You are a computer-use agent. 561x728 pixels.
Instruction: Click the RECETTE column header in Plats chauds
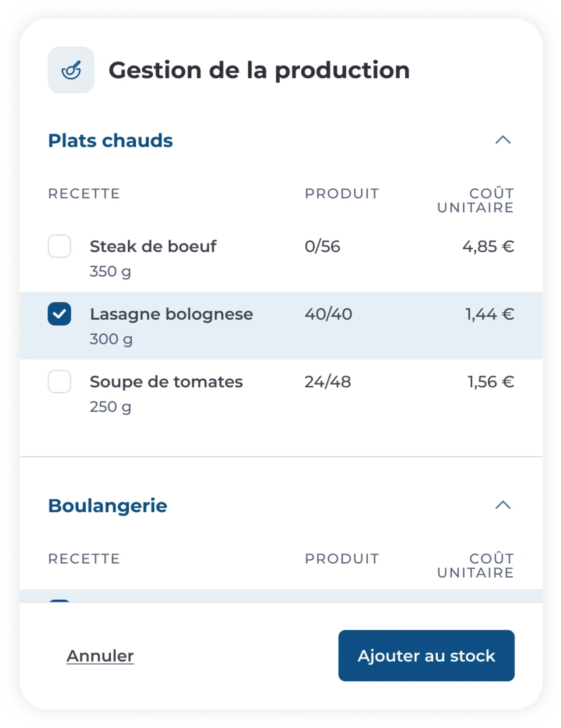click(x=84, y=194)
